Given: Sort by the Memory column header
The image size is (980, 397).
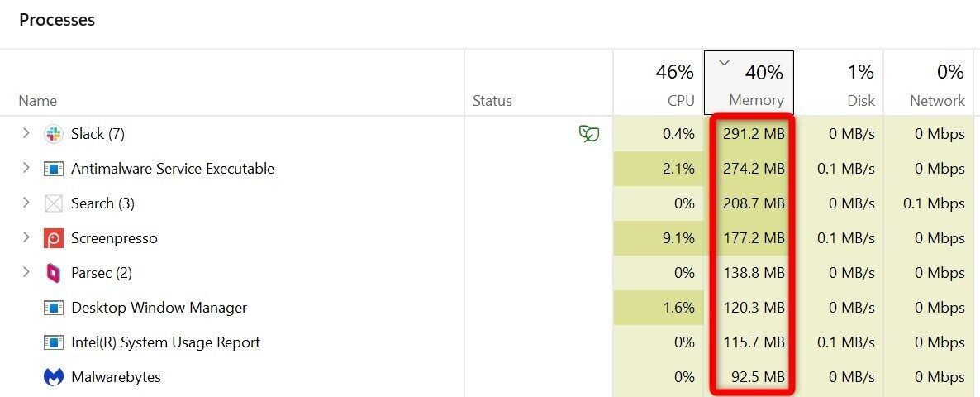Looking at the screenshot, I should (749, 84).
